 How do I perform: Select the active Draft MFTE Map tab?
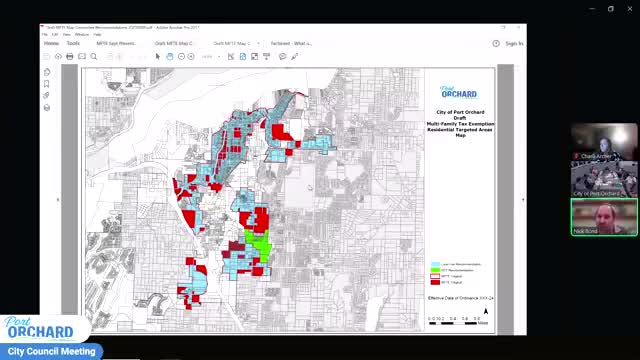231,43
